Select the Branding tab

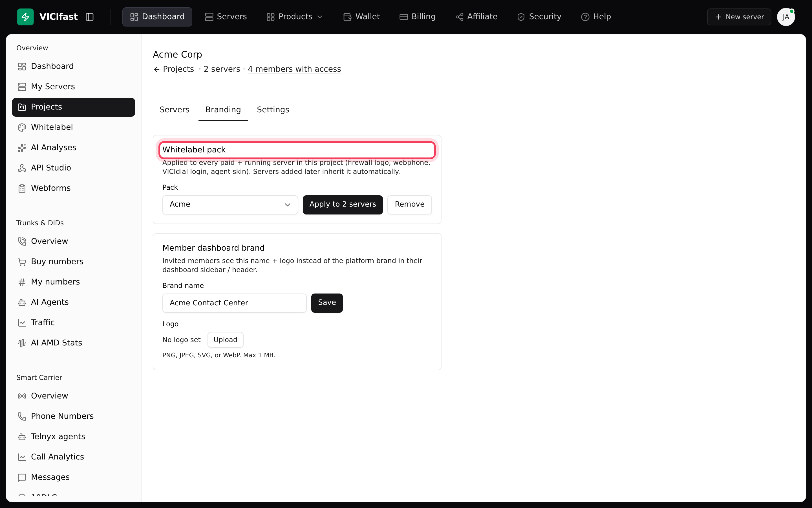pos(223,110)
